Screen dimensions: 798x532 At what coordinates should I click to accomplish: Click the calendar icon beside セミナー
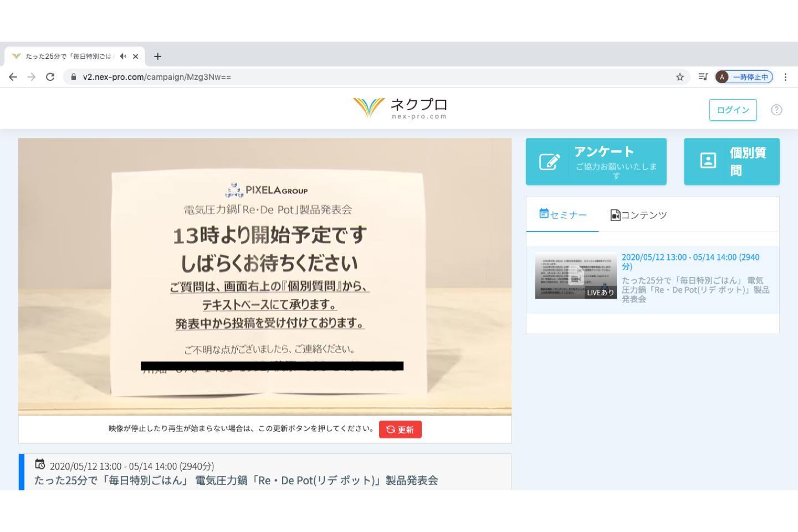[x=544, y=213]
